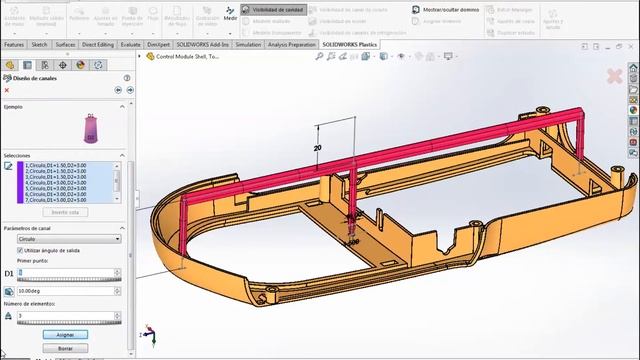Click the 10.00deg angle input field
The height and width of the screenshot is (360, 640).
point(66,291)
